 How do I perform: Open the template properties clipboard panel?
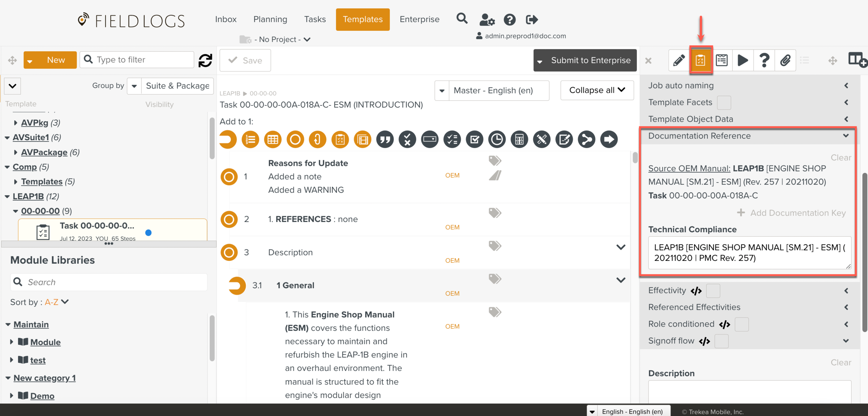pos(701,60)
